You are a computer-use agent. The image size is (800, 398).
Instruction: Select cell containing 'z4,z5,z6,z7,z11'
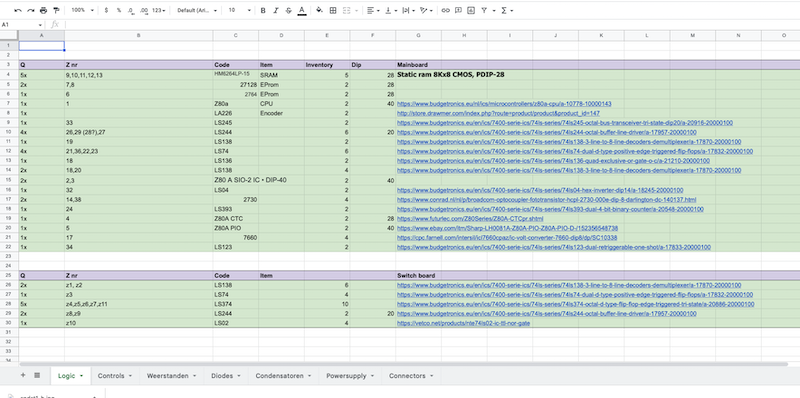138,305
